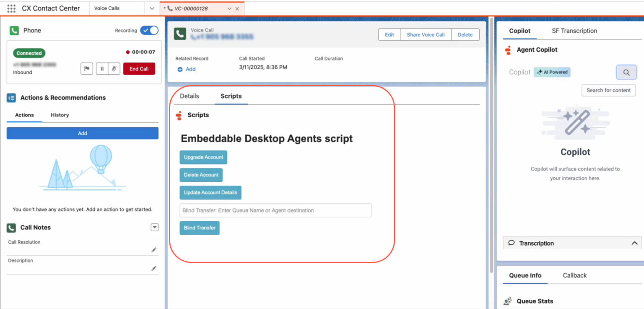The height and width of the screenshot is (309, 644).
Task: Edit Call Resolution using its pencil icon
Action: tap(154, 249)
